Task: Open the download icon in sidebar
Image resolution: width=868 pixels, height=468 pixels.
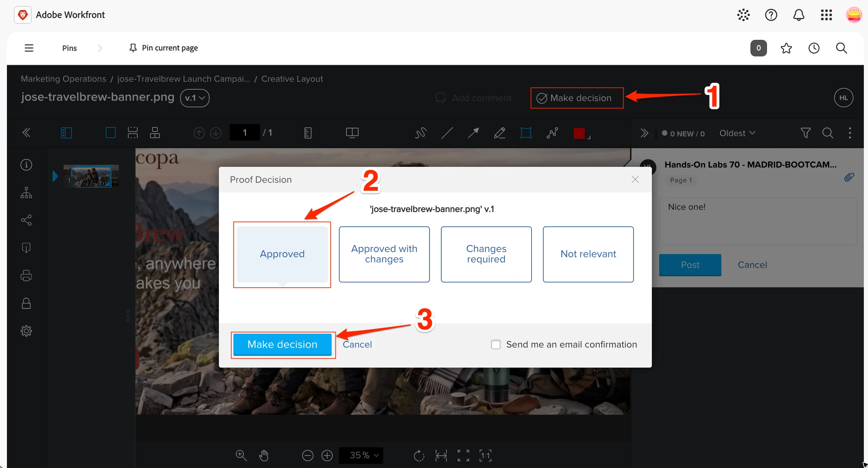Action: coord(26,248)
